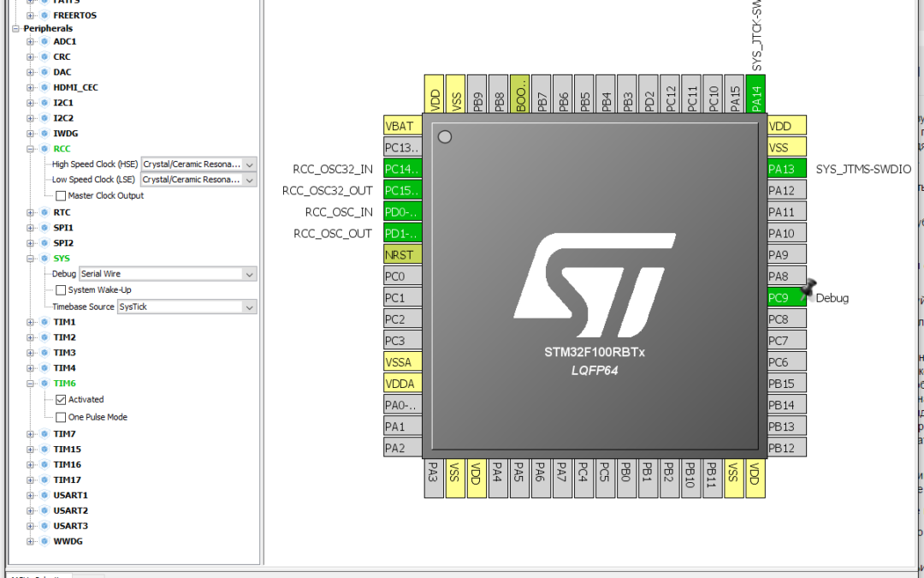Check the Master Clock Output option

[x=61, y=195]
